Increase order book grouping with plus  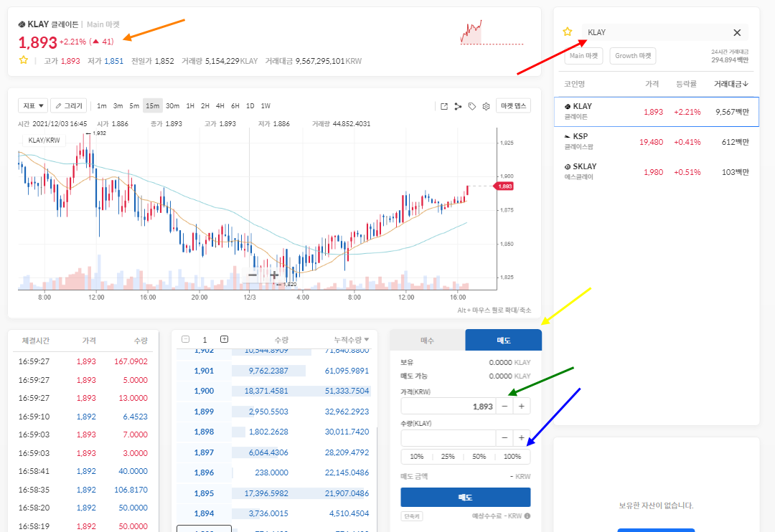(x=224, y=339)
